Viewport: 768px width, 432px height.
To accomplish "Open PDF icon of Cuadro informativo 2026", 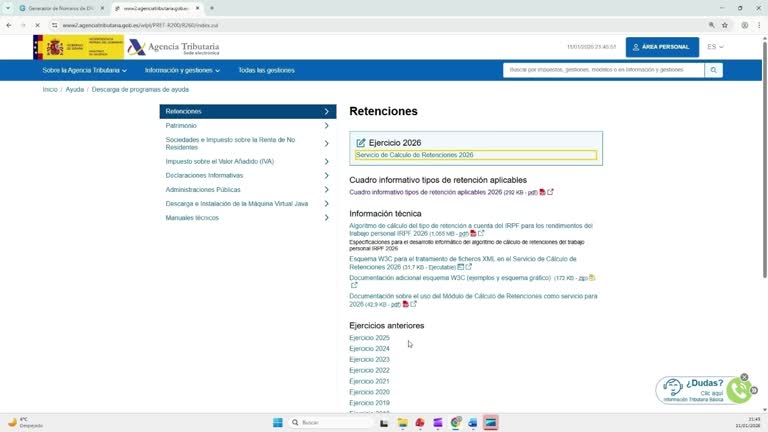I will pyautogui.click(x=542, y=192).
